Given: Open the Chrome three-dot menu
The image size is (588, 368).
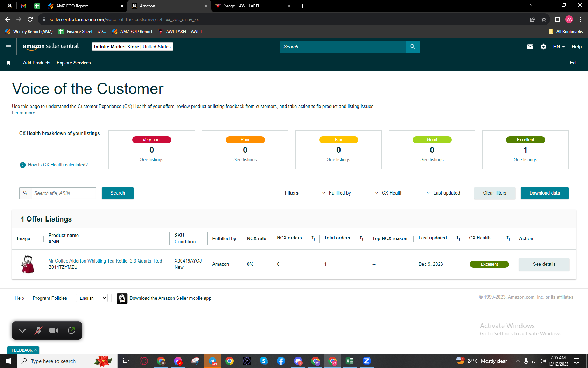Looking at the screenshot, I should pyautogui.click(x=580, y=19).
